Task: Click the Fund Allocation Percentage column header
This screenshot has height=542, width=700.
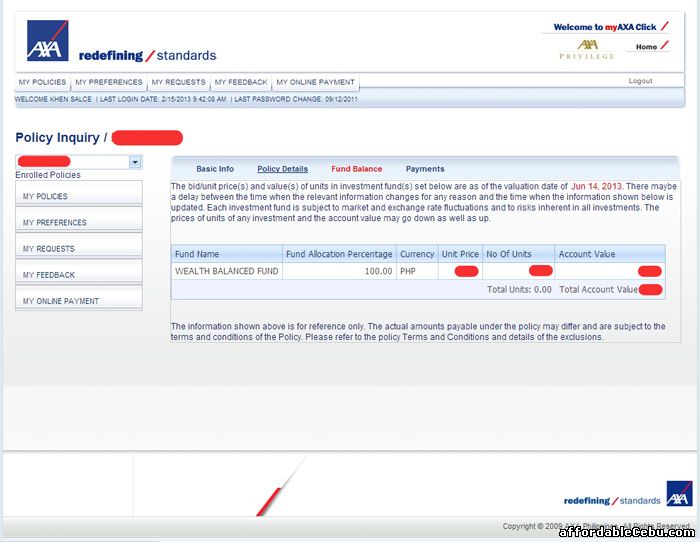Action: [x=339, y=254]
